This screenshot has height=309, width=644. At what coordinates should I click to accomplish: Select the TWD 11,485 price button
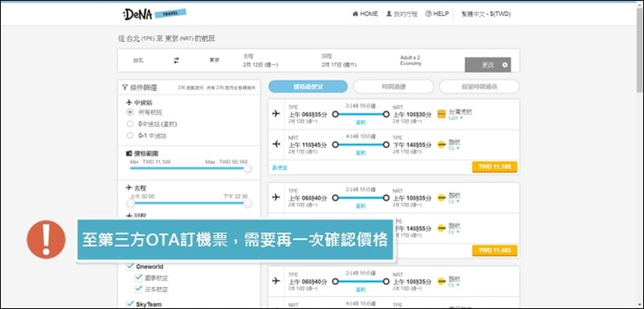[494, 251]
